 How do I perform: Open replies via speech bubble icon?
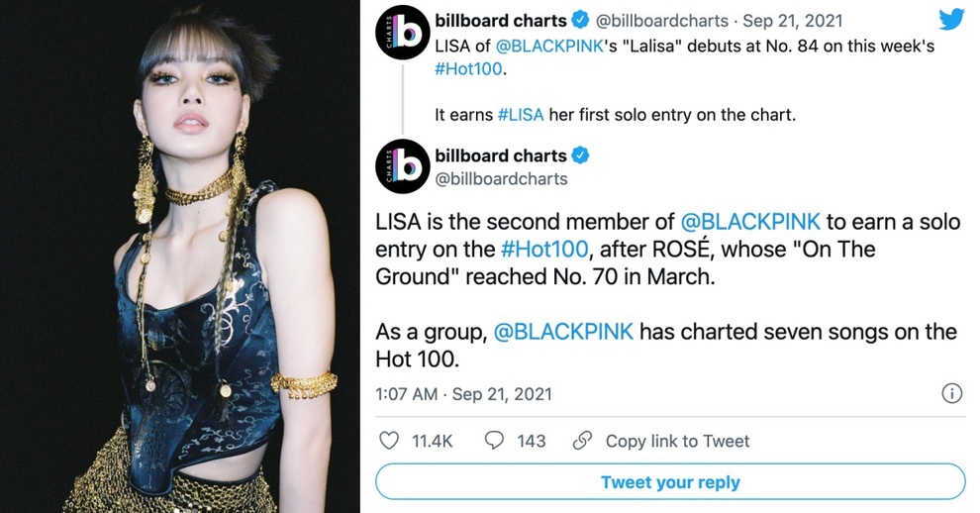click(494, 441)
